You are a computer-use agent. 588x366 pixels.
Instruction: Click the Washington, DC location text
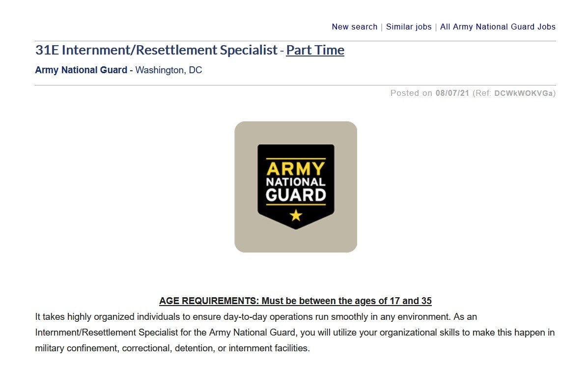pyautogui.click(x=168, y=70)
